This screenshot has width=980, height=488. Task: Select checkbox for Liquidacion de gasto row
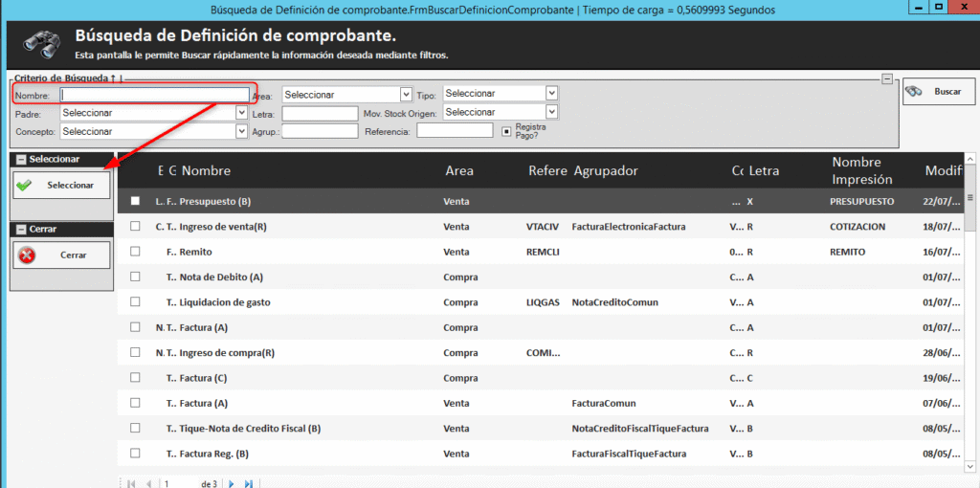coord(135,302)
